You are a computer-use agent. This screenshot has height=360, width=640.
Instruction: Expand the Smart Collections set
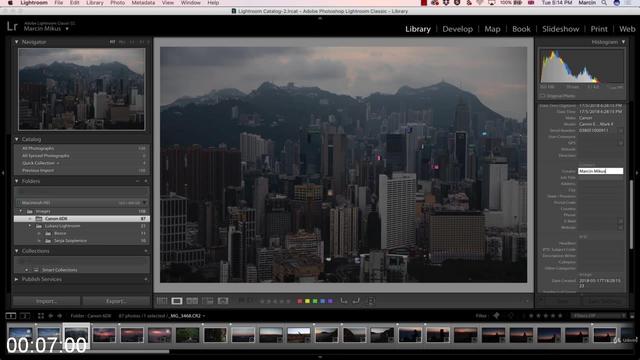(x=27, y=270)
